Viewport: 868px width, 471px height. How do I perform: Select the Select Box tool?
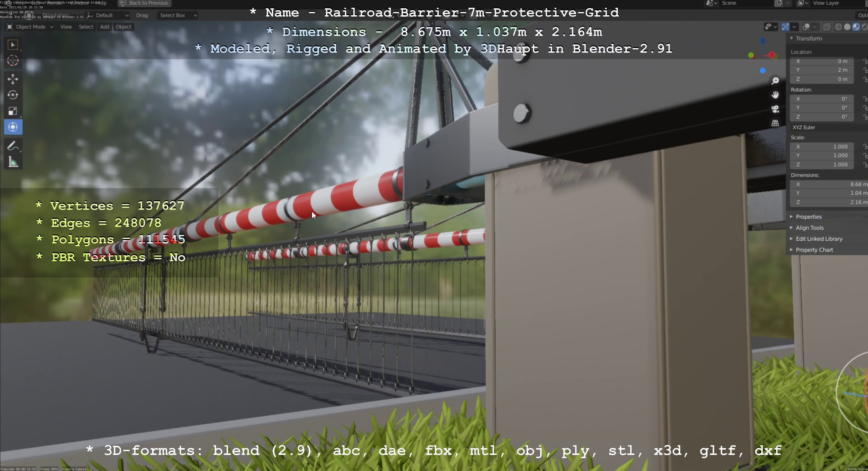point(13,45)
